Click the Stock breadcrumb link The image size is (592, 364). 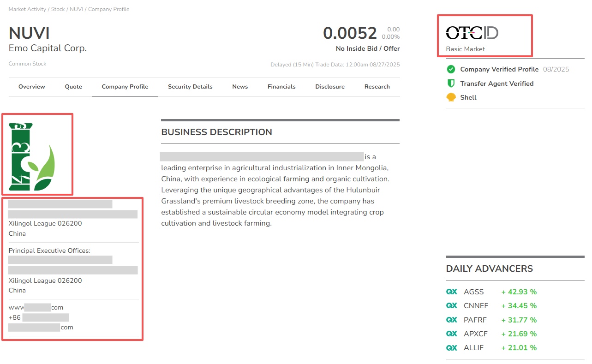tap(58, 9)
